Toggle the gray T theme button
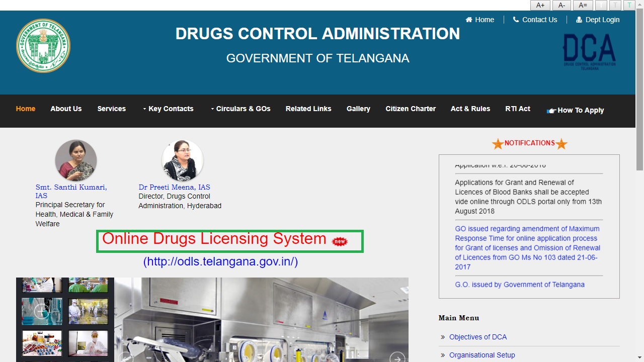Screen dimensions: 644x362 tap(614, 5)
